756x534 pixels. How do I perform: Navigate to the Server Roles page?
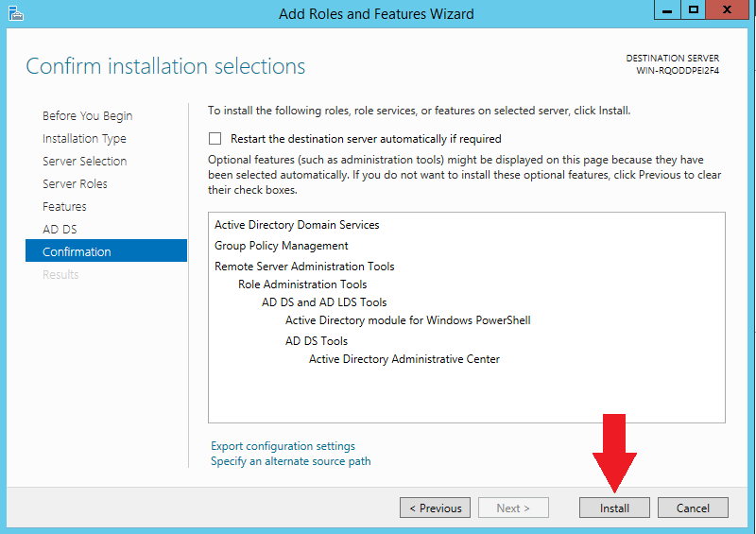[75, 184]
